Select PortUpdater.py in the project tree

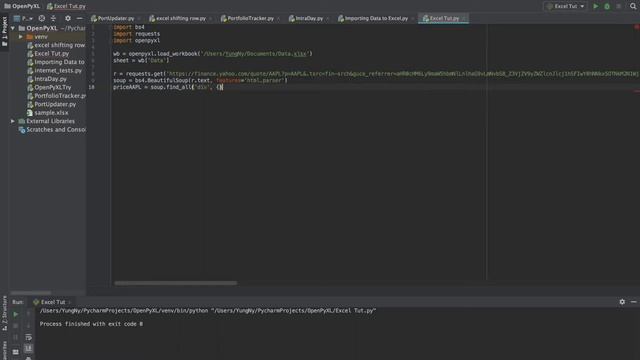click(51, 104)
